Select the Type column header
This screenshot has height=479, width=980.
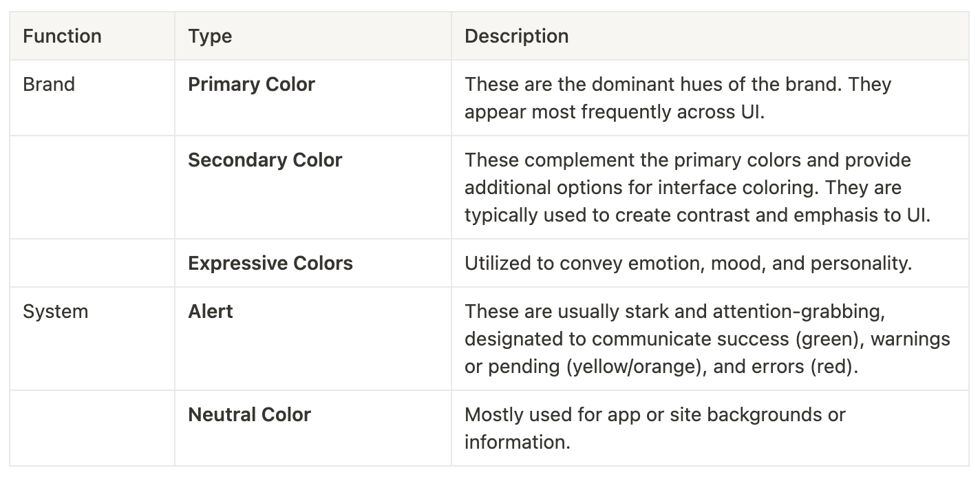(313, 36)
